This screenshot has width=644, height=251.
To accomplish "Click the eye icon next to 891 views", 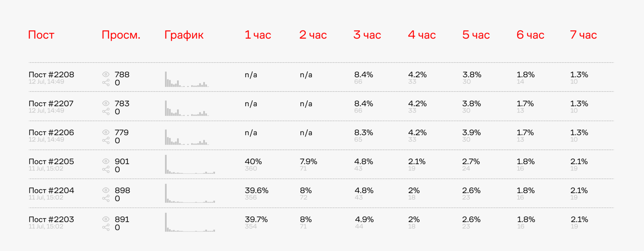I will (x=106, y=219).
